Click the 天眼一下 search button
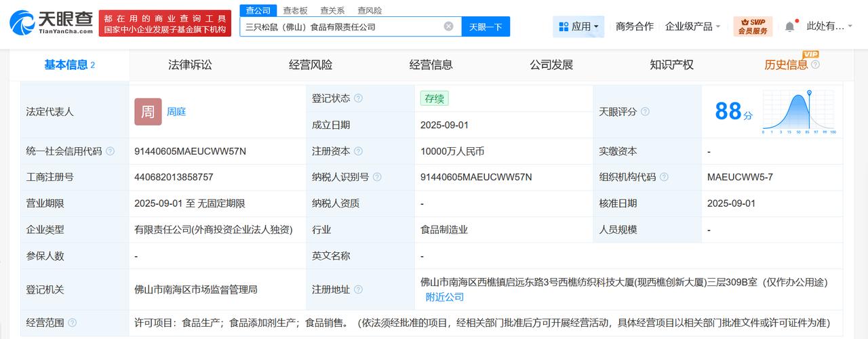868x339 pixels. click(x=486, y=26)
